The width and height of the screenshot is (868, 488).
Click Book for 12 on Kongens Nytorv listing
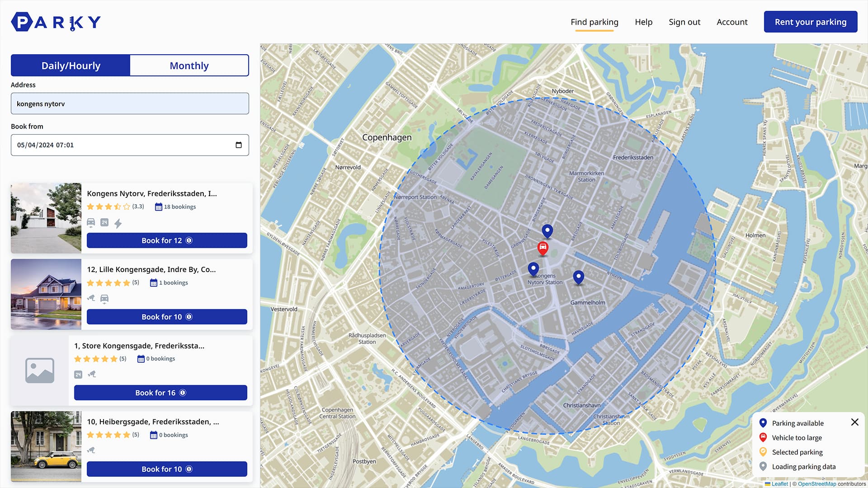(x=167, y=240)
